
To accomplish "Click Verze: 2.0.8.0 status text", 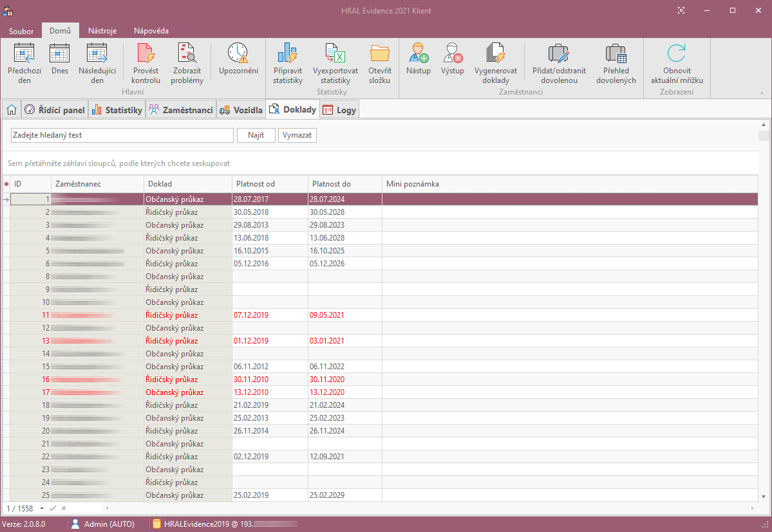I will coord(24,524).
